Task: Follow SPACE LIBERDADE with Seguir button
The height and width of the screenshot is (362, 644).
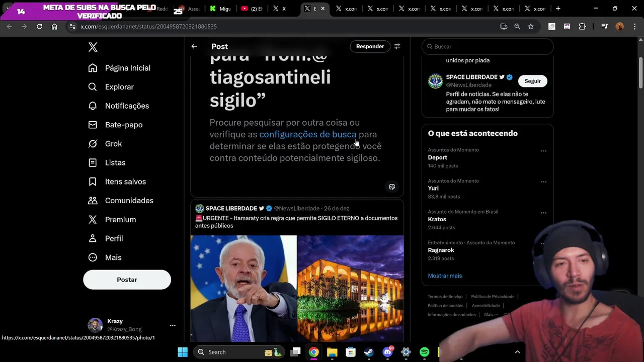Action: 532,81
